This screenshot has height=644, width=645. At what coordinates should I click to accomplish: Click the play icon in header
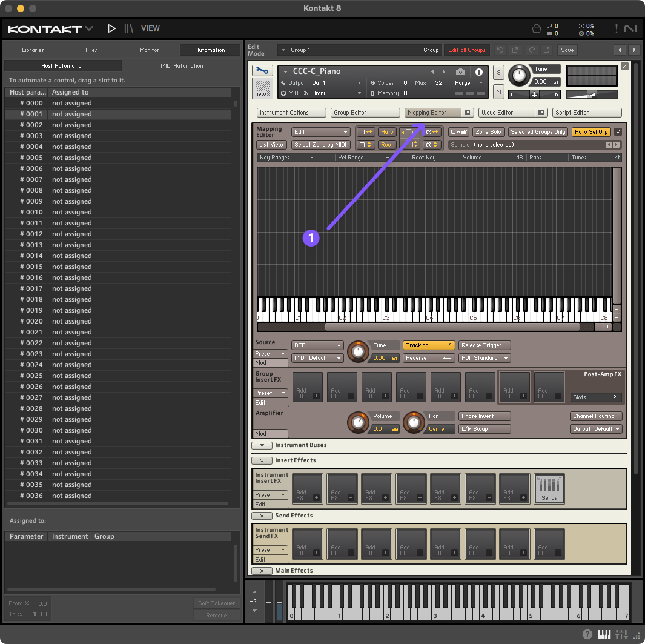[111, 28]
